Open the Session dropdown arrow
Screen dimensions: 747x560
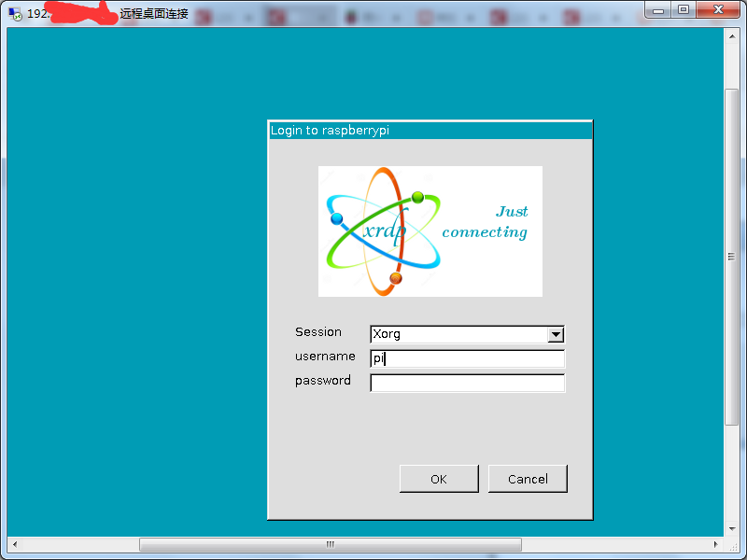[556, 334]
